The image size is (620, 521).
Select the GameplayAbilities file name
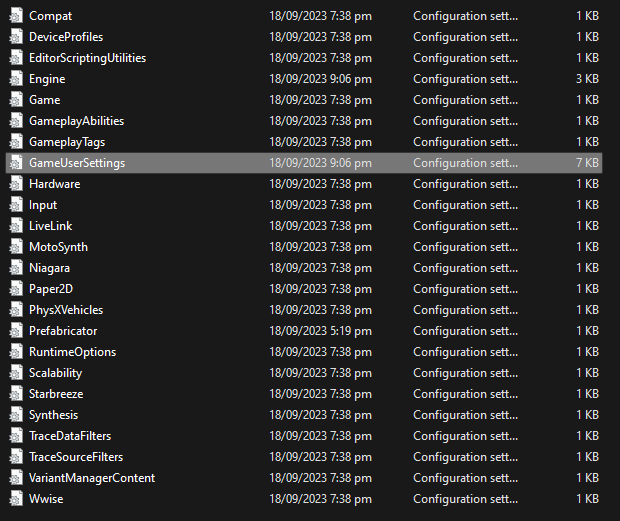76,121
